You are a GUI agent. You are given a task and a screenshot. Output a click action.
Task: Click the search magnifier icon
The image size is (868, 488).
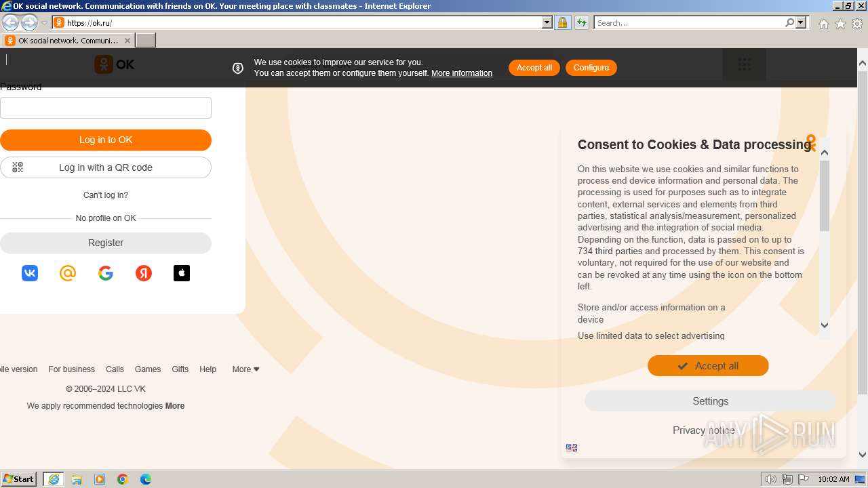pos(789,22)
